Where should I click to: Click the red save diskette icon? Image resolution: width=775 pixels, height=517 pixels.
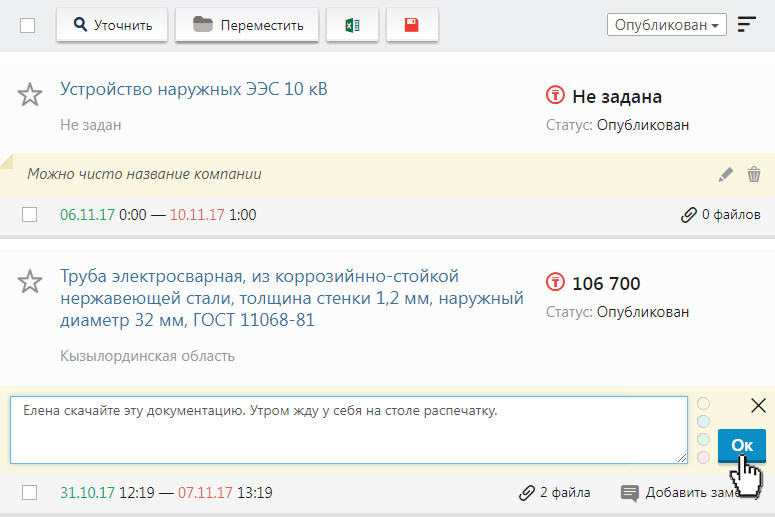tap(412, 25)
